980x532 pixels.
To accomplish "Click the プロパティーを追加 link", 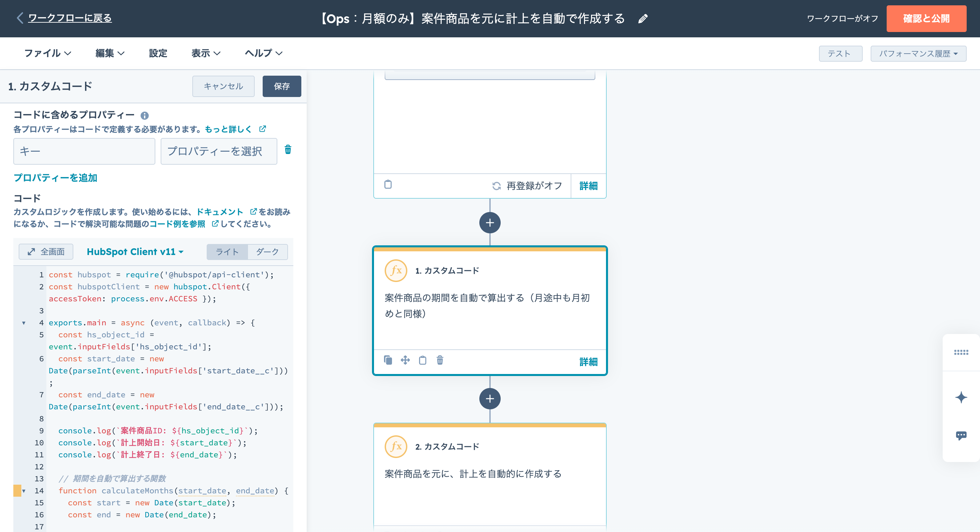I will click(55, 178).
